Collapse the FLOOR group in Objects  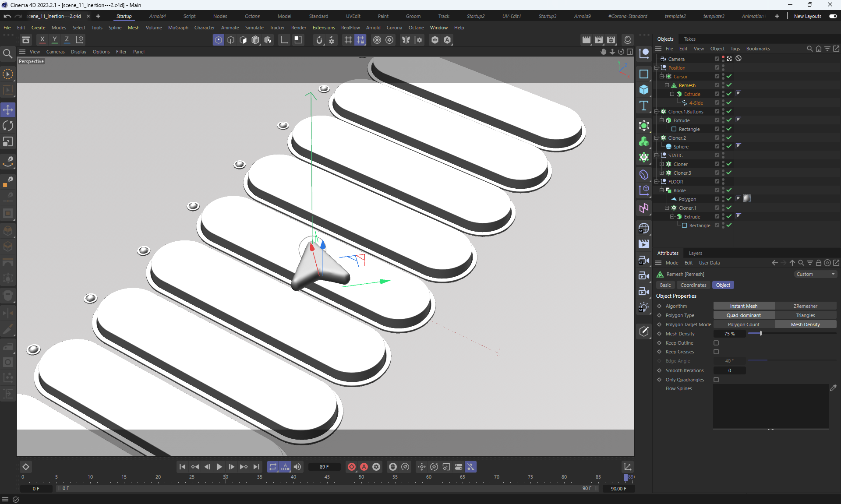point(657,181)
